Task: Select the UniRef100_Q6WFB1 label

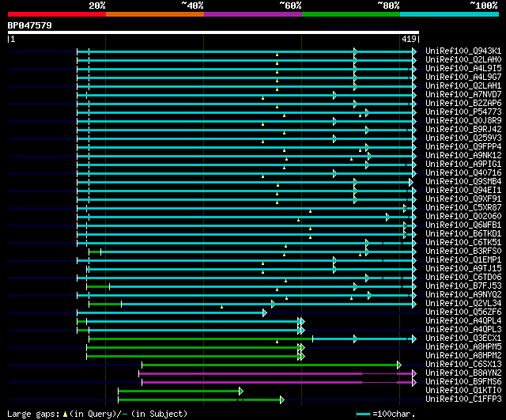Action: (x=463, y=225)
